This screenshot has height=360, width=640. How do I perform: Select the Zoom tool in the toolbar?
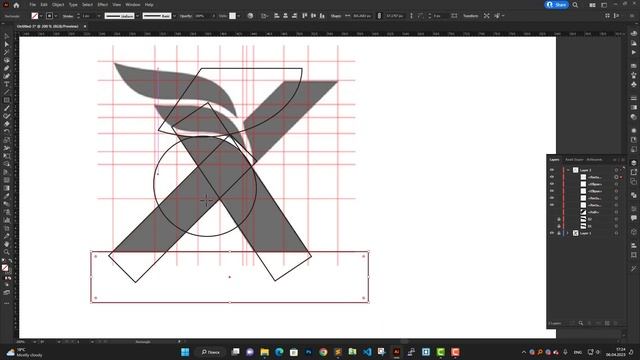click(x=7, y=252)
